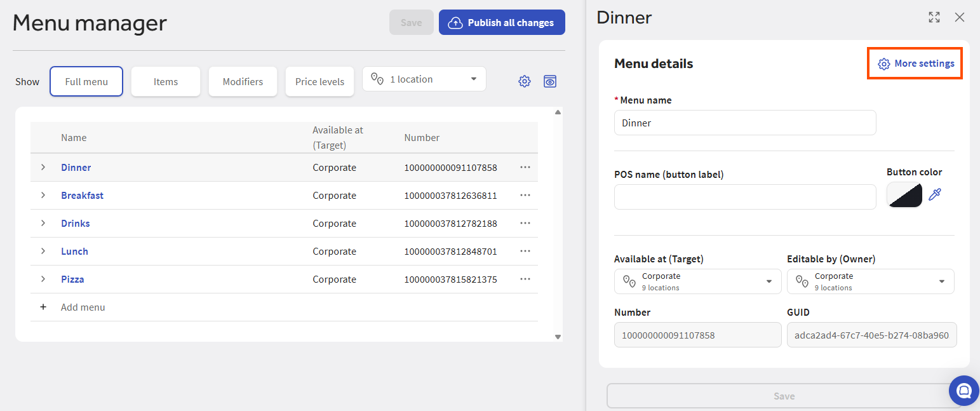Switch to the Modifiers tab
Image resolution: width=980 pixels, height=411 pixels.
243,81
